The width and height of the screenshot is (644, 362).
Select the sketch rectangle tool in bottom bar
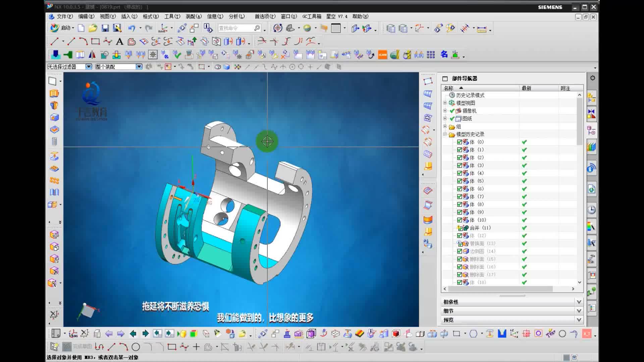172,347
